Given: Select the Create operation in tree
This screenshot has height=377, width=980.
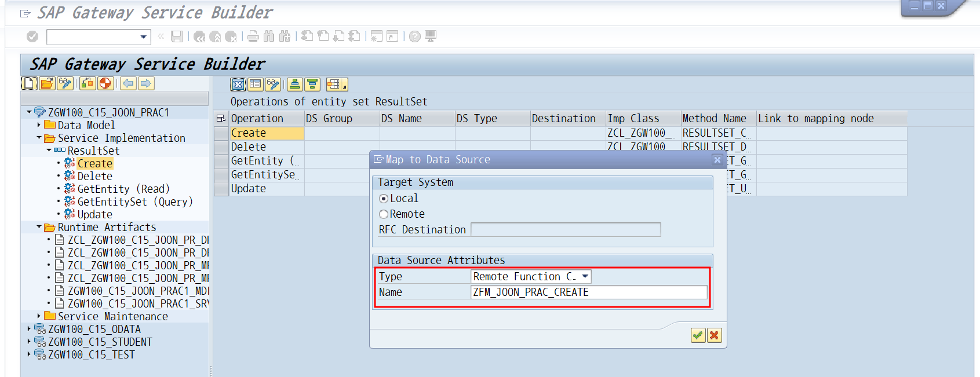Looking at the screenshot, I should [95, 163].
